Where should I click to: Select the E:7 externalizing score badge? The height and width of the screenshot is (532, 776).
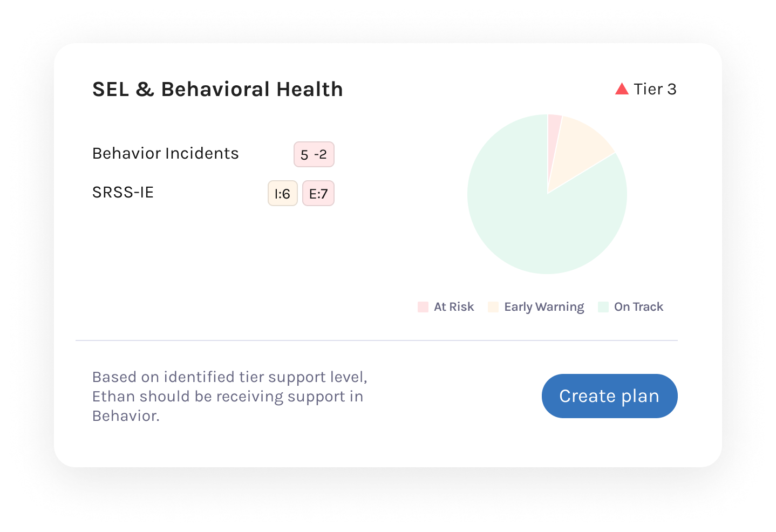[318, 194]
